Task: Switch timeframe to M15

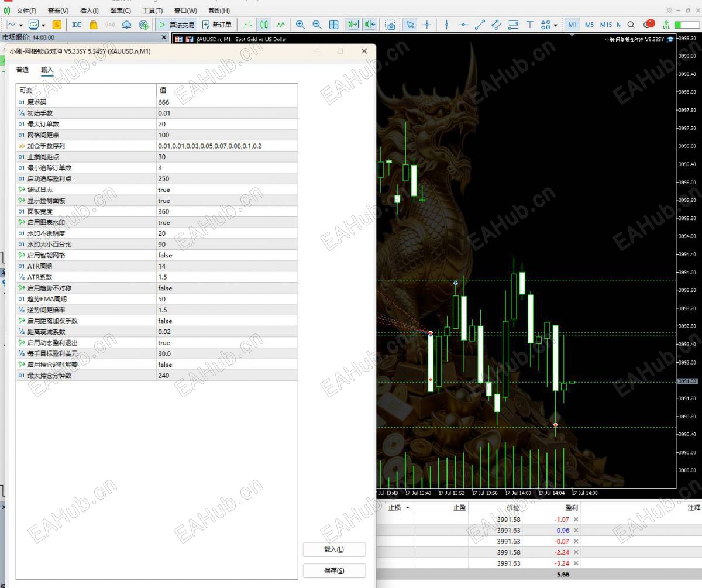Action: 606,25
